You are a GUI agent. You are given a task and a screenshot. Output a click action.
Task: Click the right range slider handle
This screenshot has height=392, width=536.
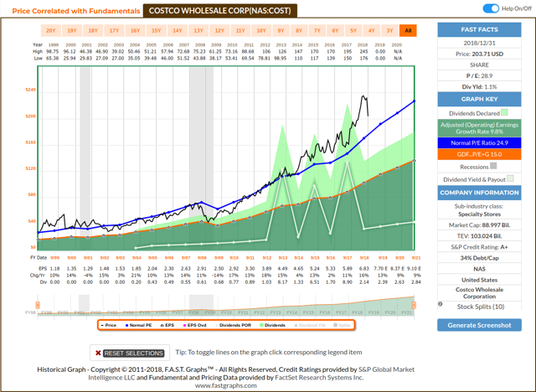[414, 305]
